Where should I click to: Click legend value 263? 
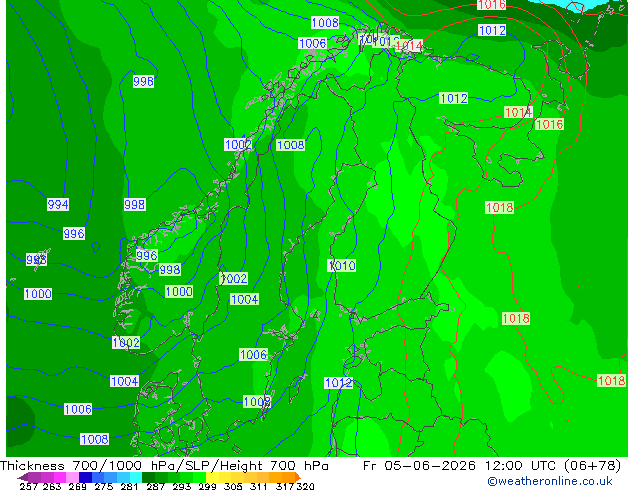(x=52, y=486)
